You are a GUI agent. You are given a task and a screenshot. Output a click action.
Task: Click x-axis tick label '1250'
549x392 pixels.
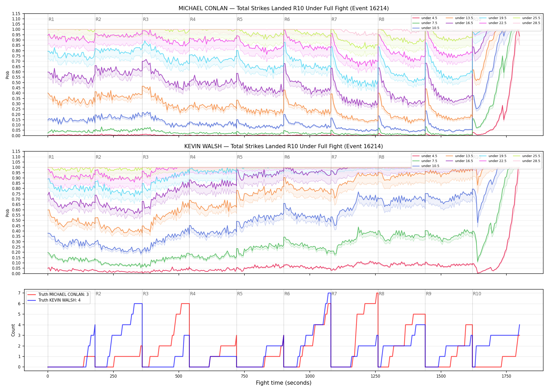coord(375,376)
